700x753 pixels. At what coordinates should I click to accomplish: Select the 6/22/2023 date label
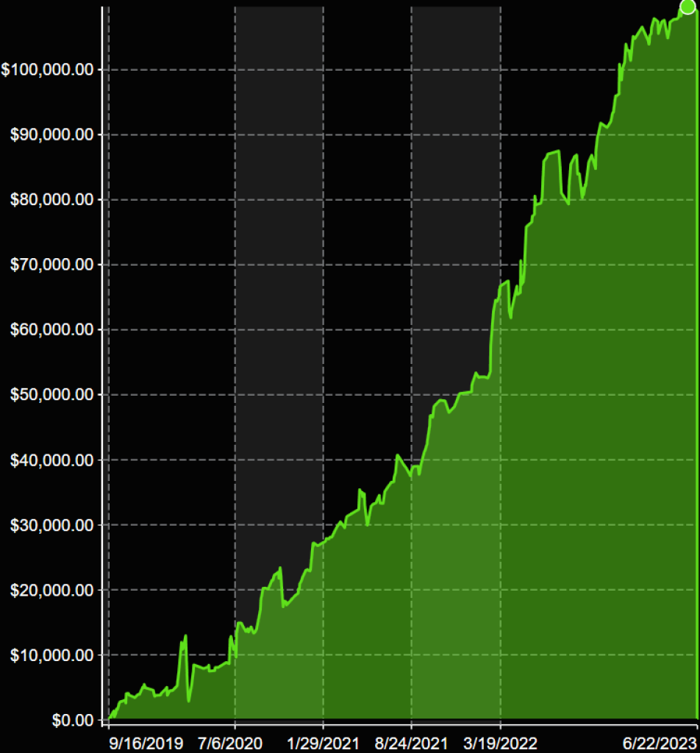(x=658, y=743)
